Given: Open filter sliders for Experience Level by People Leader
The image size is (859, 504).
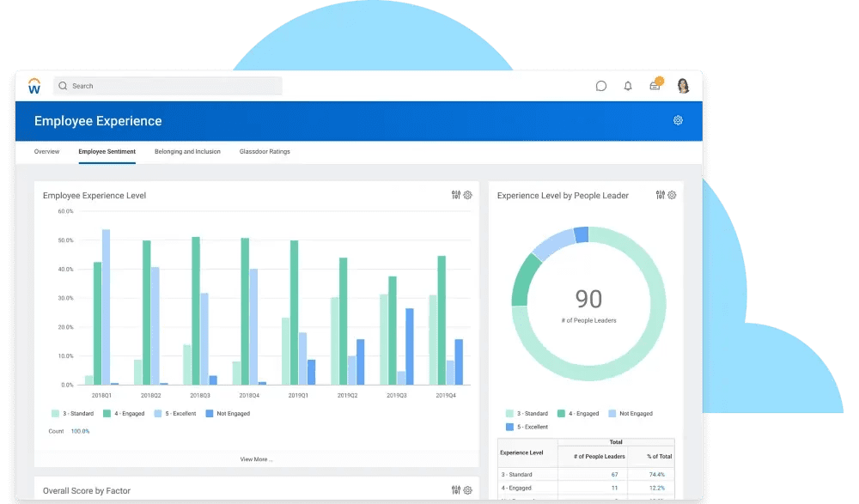Looking at the screenshot, I should pos(660,195).
